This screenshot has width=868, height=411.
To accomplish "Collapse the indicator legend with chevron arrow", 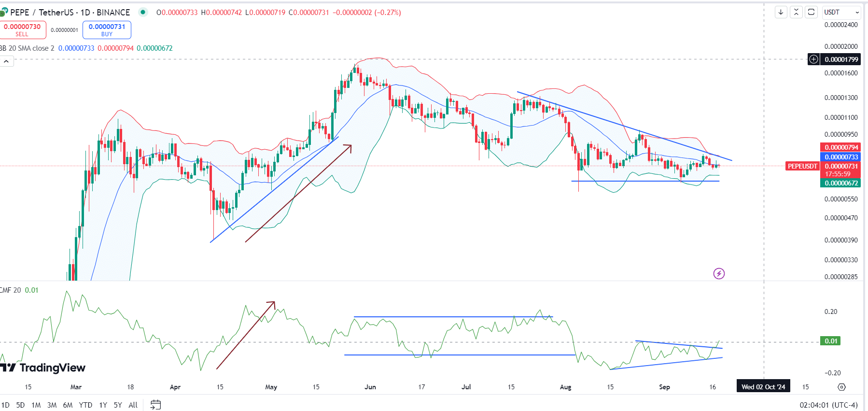I will coord(7,61).
